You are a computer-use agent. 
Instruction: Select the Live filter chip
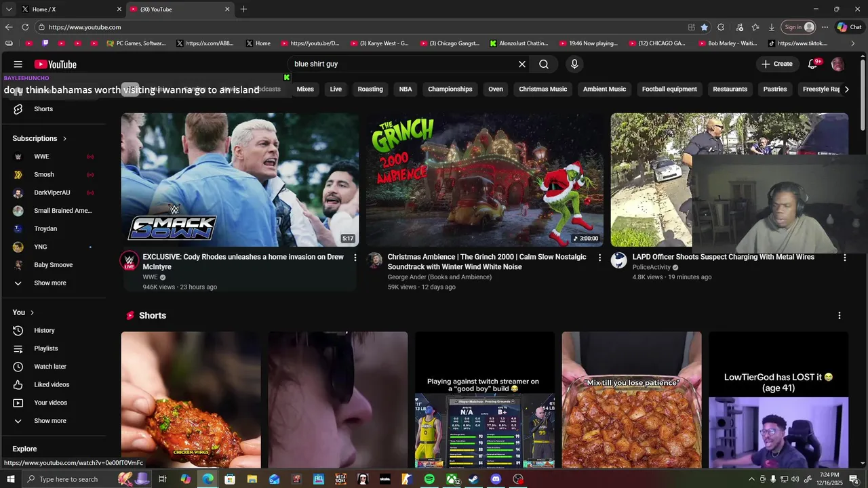pyautogui.click(x=336, y=89)
